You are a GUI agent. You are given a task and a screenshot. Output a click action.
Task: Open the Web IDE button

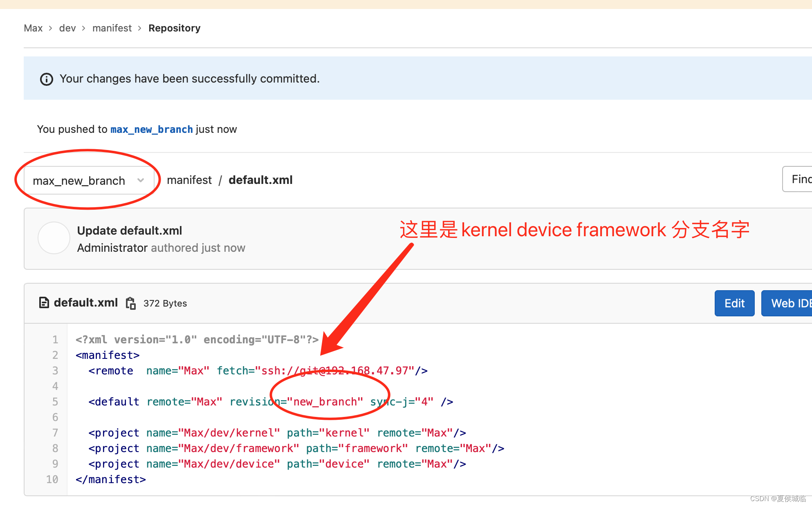tap(787, 303)
